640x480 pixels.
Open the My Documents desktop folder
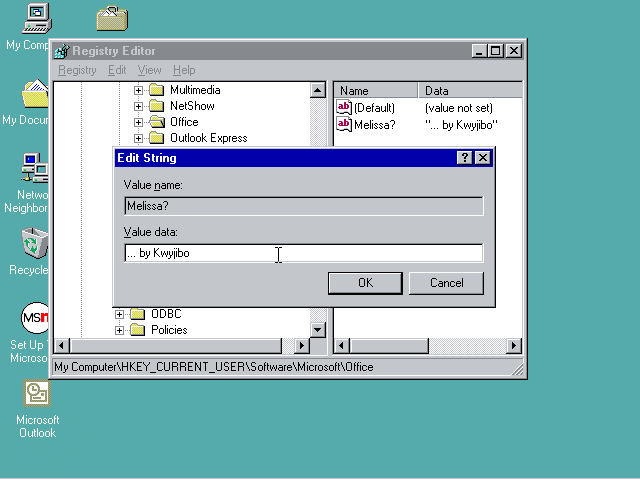point(35,93)
